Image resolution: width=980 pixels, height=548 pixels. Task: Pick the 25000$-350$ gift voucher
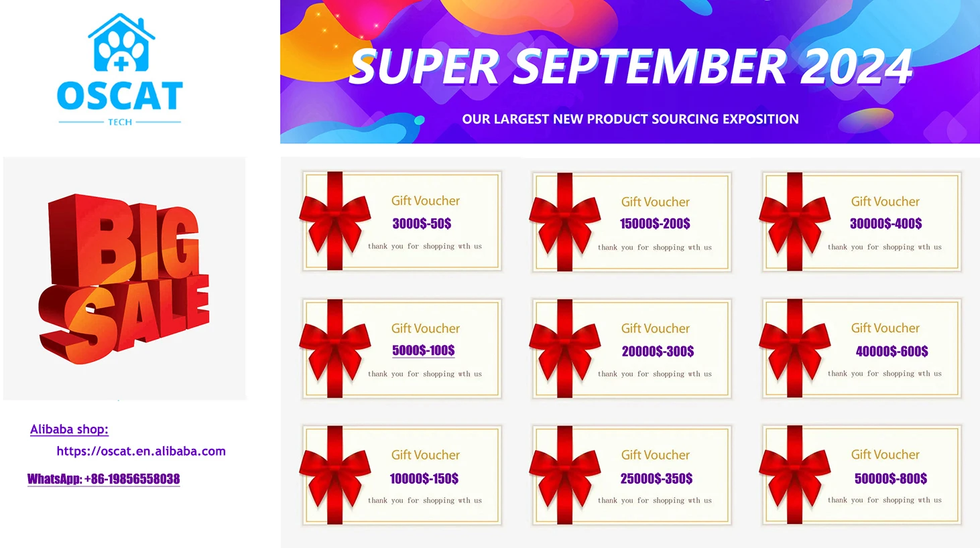631,475
